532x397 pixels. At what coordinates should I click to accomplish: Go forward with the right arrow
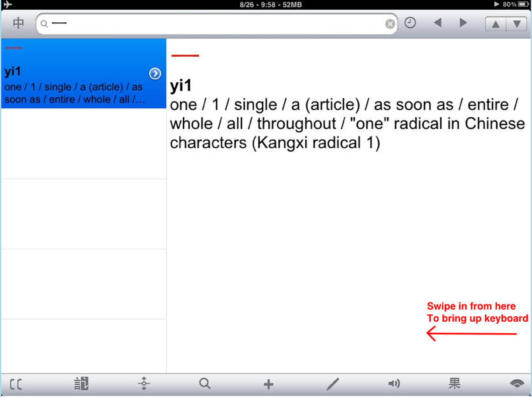pos(463,23)
